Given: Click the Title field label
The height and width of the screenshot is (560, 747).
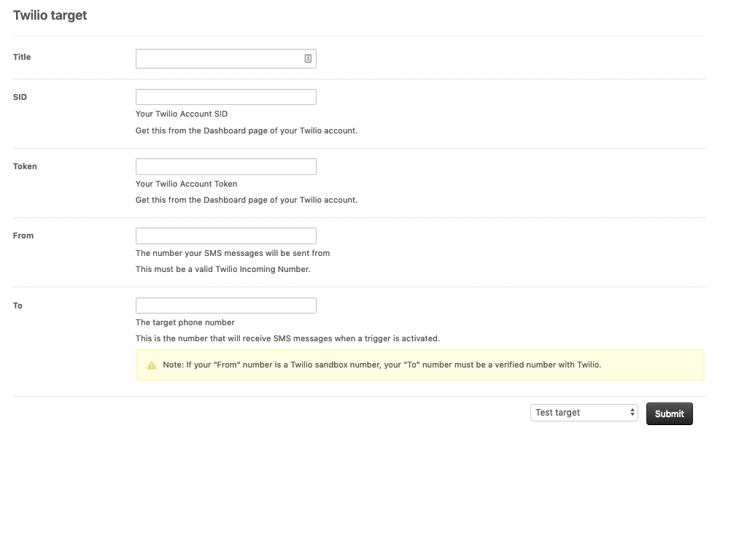Looking at the screenshot, I should [x=22, y=57].
